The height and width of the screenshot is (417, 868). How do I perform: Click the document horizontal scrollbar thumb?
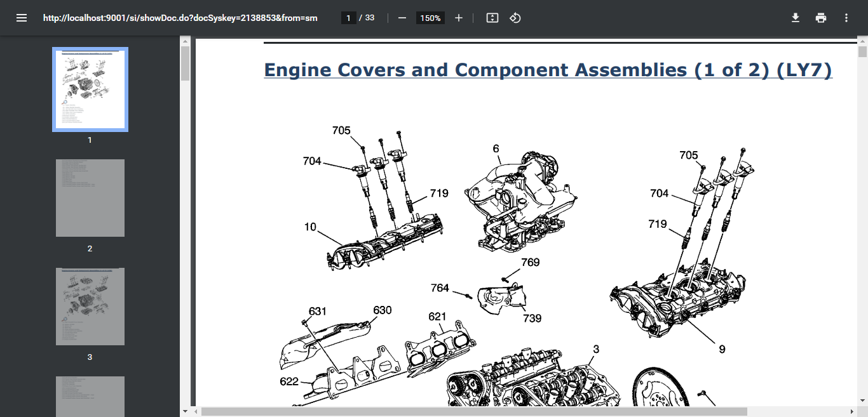(474, 412)
